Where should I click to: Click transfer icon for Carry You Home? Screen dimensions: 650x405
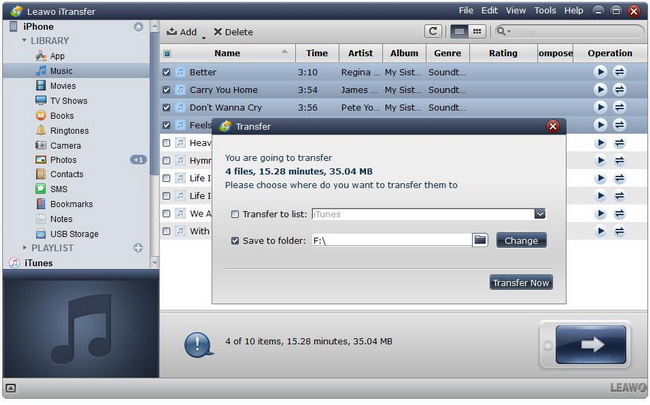point(619,90)
